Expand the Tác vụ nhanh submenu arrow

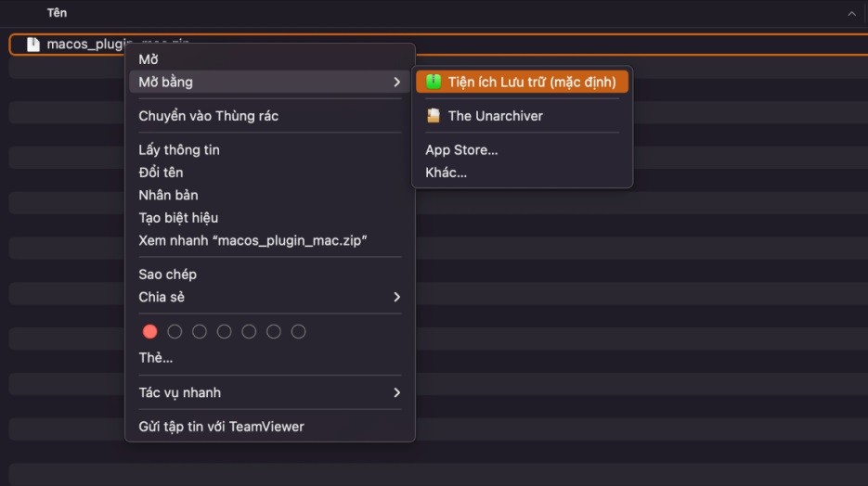pyautogui.click(x=396, y=392)
